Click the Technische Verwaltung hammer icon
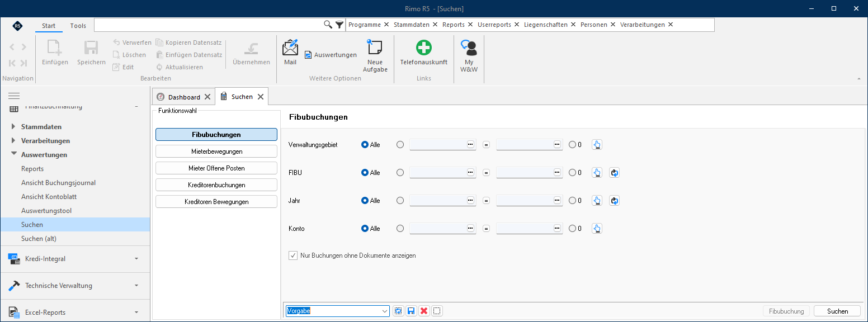This screenshot has width=868, height=322. point(15,285)
